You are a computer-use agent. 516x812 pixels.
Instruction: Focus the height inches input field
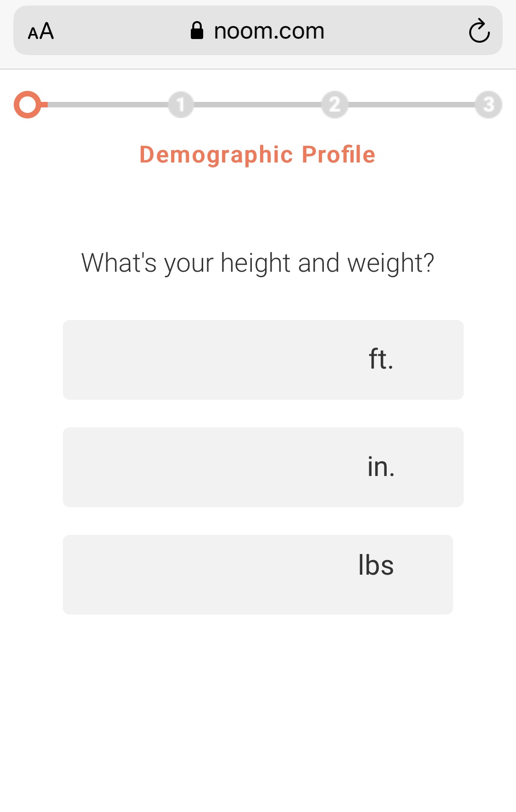(206, 467)
